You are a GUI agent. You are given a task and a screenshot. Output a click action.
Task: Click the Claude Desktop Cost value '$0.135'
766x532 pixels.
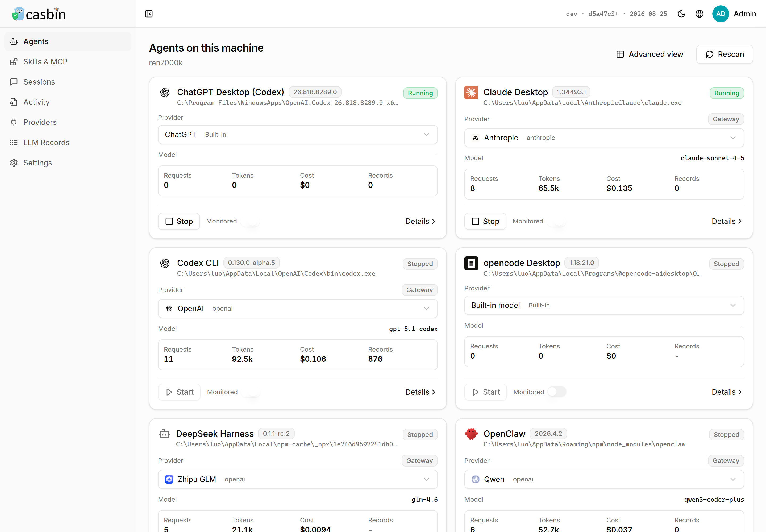click(619, 188)
